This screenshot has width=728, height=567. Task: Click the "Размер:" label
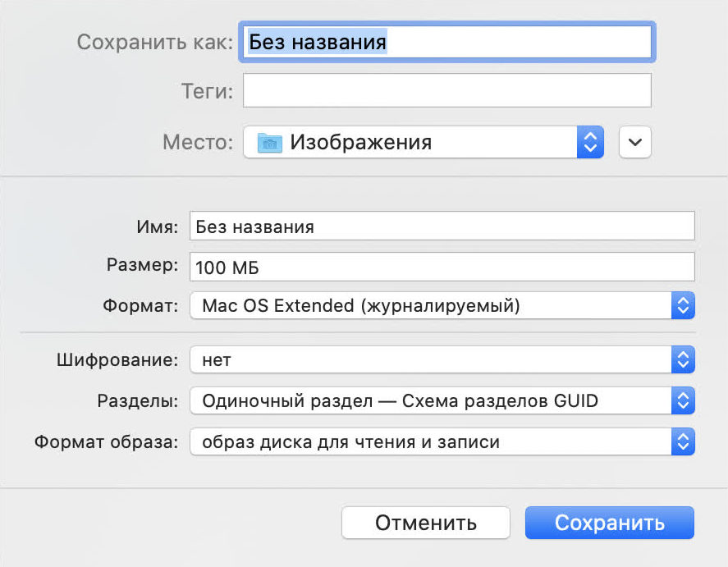click(142, 265)
